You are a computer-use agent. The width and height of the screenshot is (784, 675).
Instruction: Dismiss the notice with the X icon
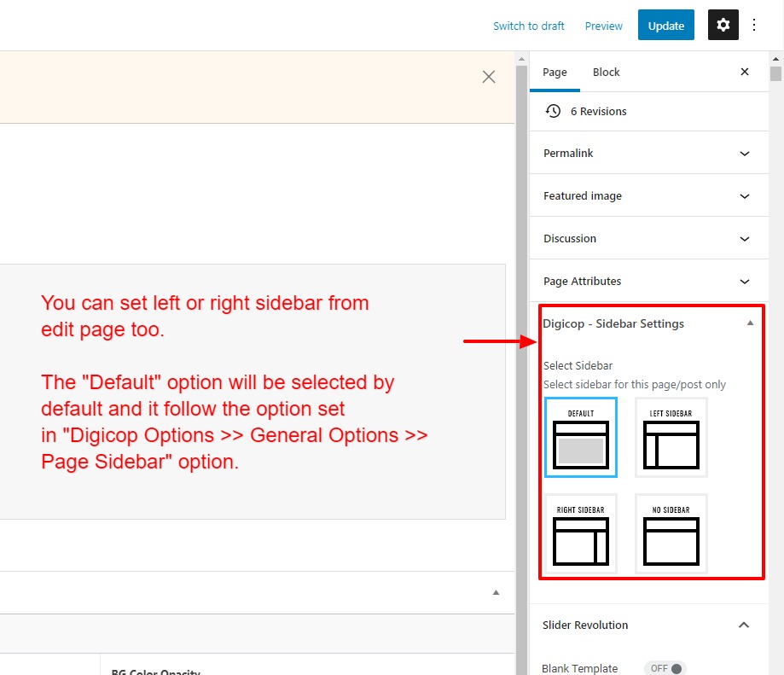[489, 77]
